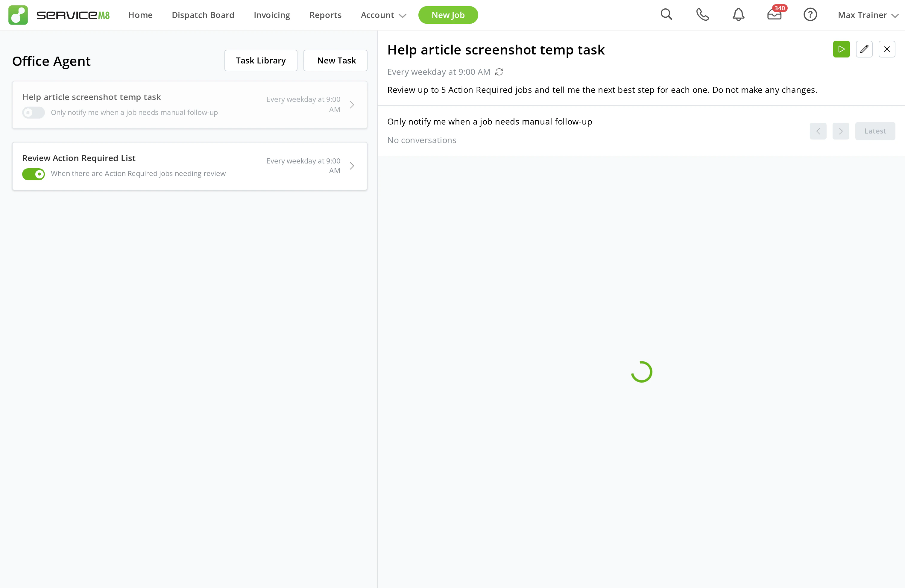Screen dimensions: 905x588
Task: Switch to the Reports section
Action: 325,15
